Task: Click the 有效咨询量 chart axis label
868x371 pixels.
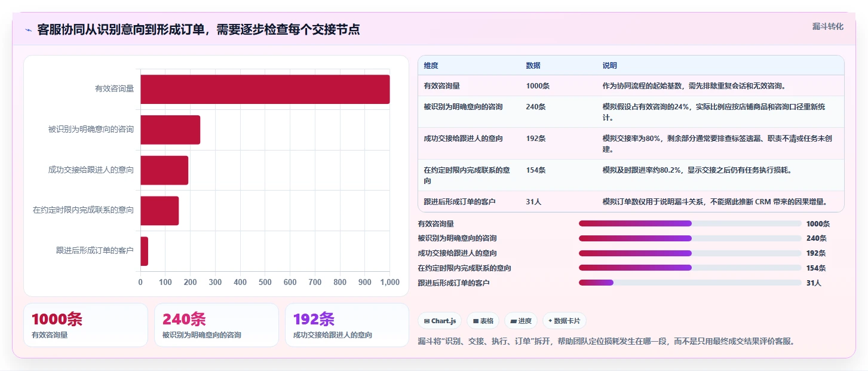Action: tap(114, 89)
